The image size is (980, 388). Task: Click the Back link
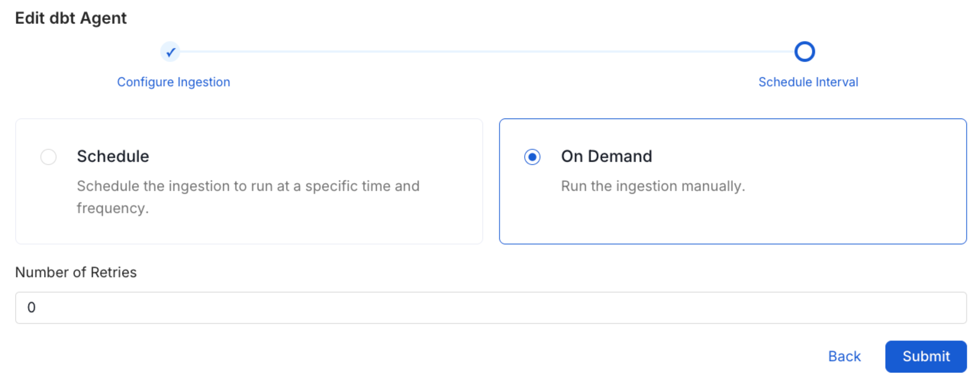pos(844,356)
